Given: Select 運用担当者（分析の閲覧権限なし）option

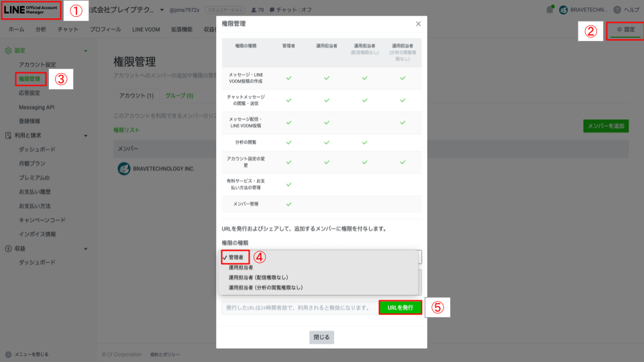Looking at the screenshot, I should tap(266, 288).
